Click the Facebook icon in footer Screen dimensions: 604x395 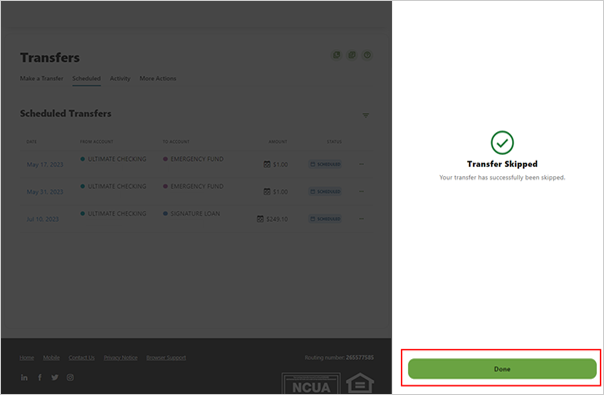pyautogui.click(x=40, y=377)
